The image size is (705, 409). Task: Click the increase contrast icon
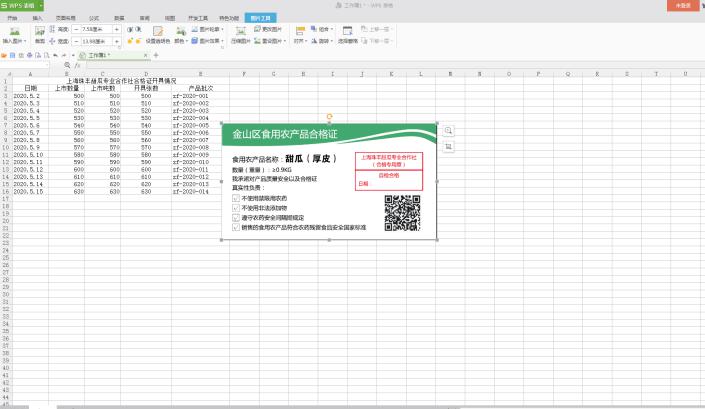pos(130,29)
